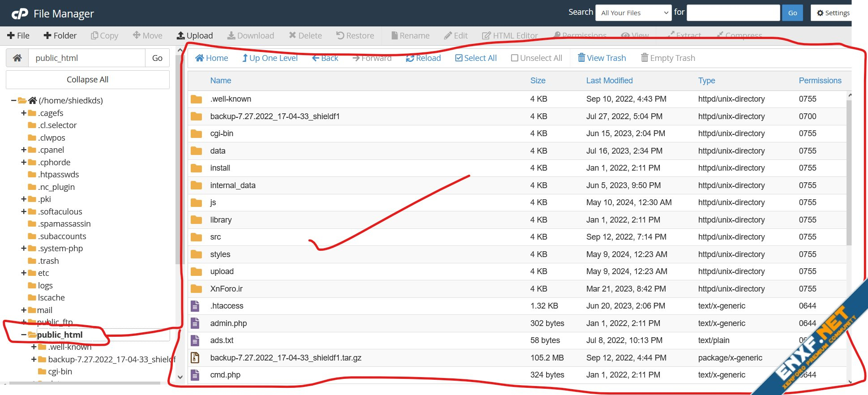
Task: Click the Unselect All checkbox
Action: click(515, 58)
